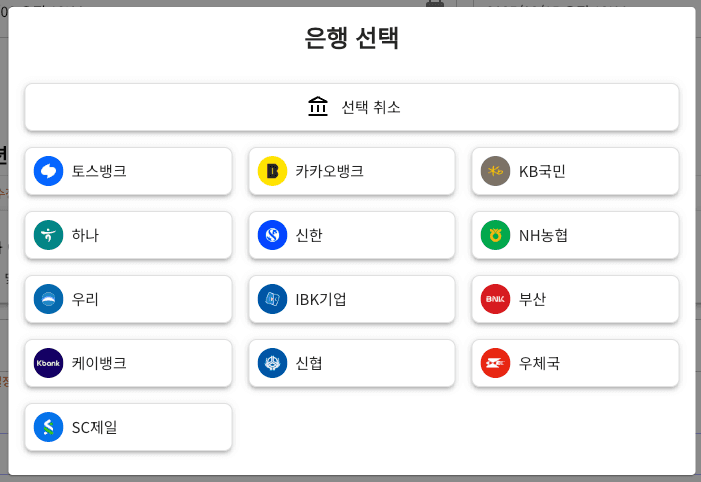The height and width of the screenshot is (482, 701).
Task: Click the red Korea Post logo
Action: [x=495, y=363]
